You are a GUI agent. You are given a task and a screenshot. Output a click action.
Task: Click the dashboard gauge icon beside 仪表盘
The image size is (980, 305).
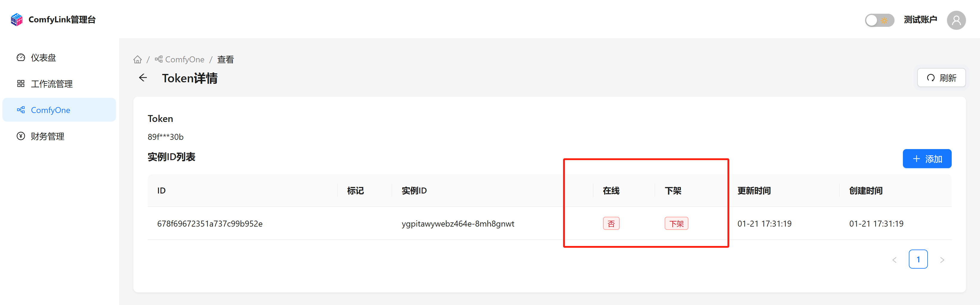(x=21, y=58)
